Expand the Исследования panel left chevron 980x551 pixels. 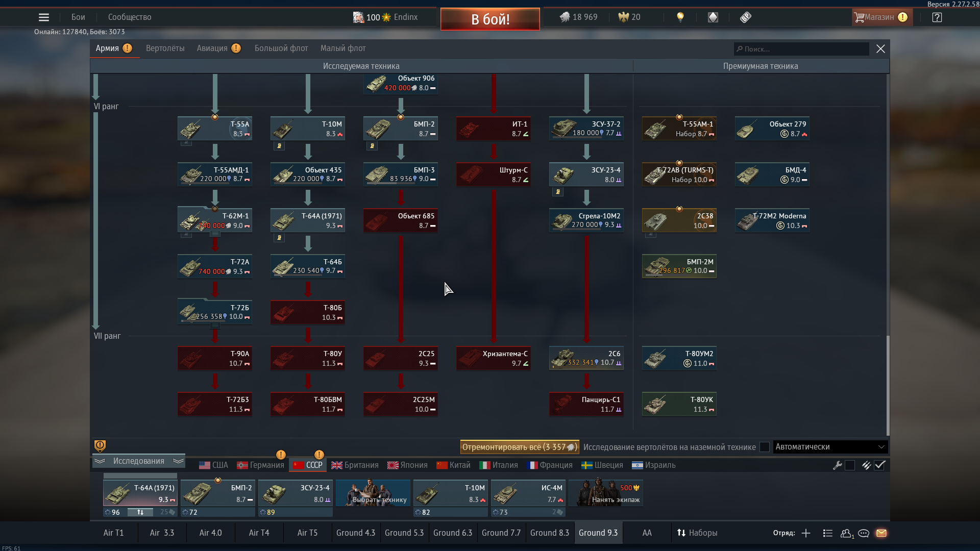[x=100, y=461]
